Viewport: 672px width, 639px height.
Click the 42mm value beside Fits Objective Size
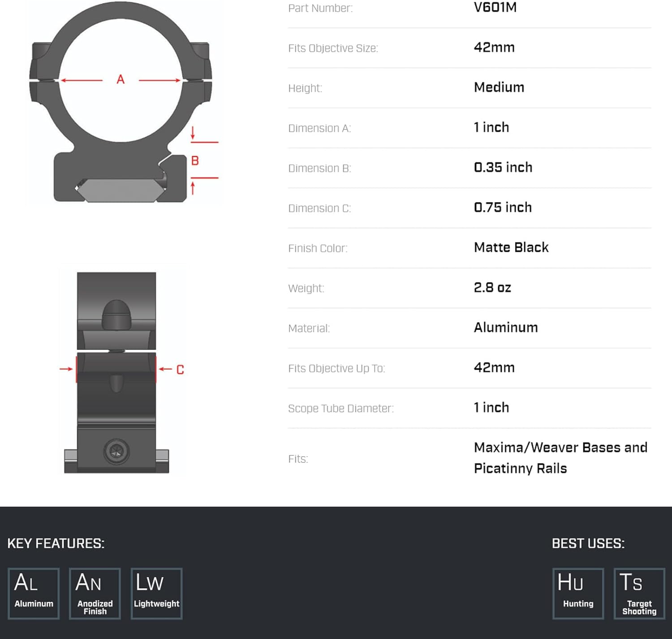(x=494, y=47)
